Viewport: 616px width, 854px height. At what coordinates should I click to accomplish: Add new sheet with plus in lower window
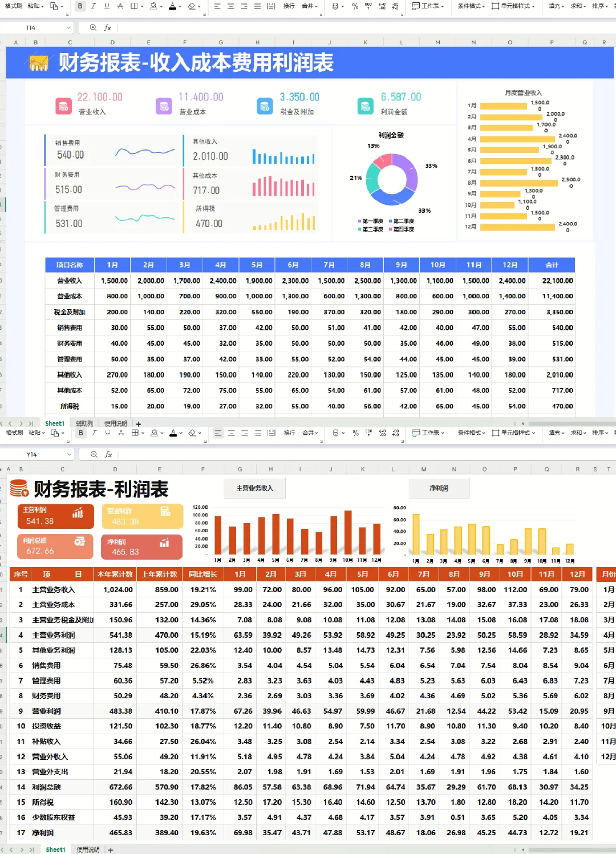coord(111,850)
